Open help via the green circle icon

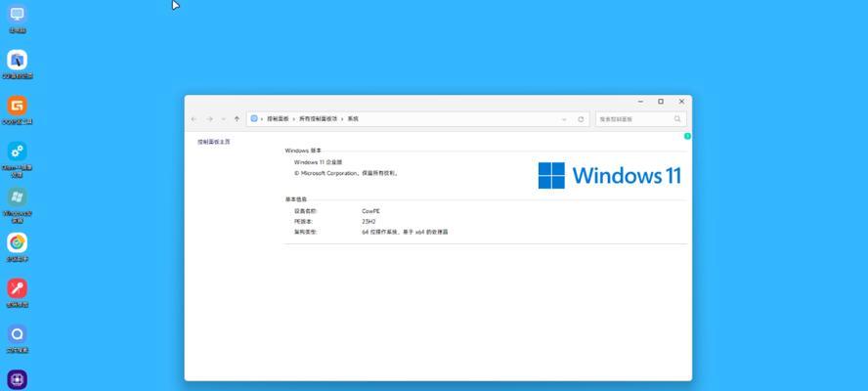[687, 136]
